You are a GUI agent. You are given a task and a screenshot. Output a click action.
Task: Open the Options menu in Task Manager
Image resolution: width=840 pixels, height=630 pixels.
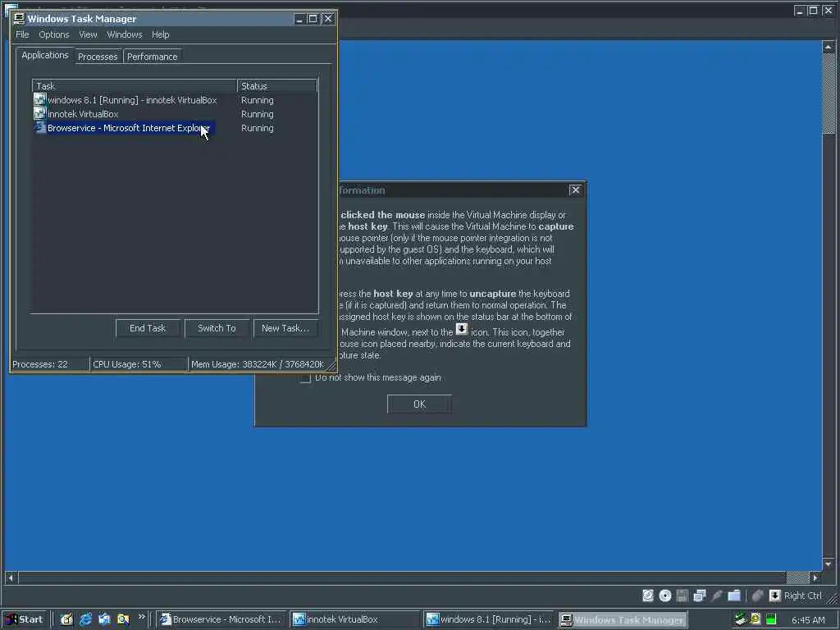coord(53,34)
